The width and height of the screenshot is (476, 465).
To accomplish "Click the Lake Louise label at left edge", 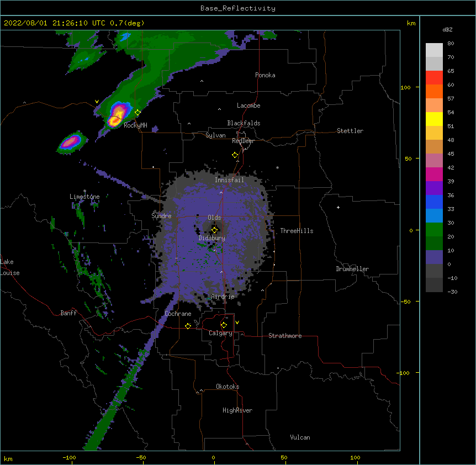I will point(10,267).
